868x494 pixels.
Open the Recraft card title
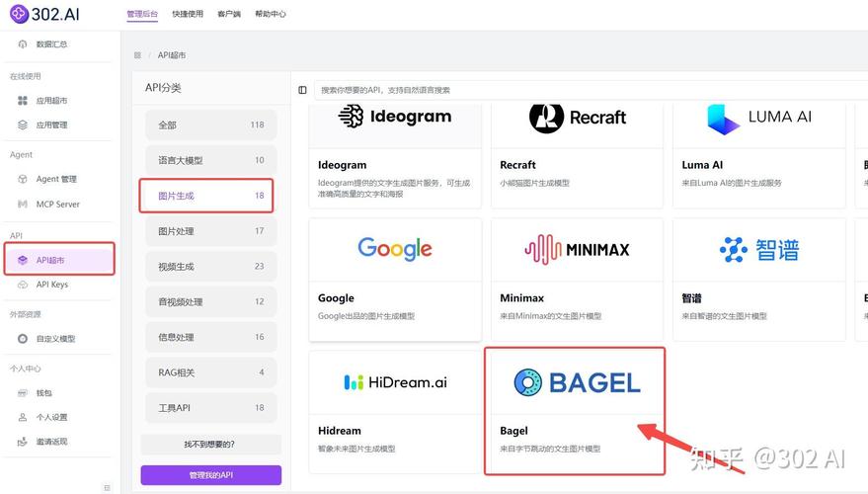(x=517, y=165)
